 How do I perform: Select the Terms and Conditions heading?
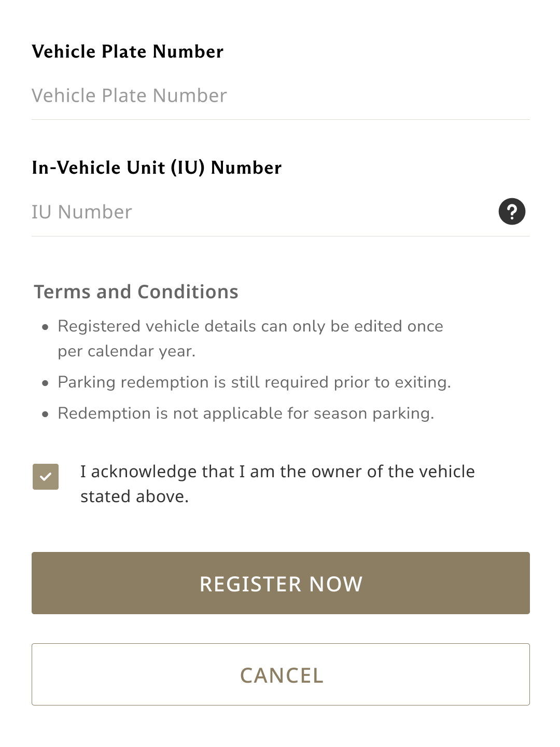(136, 292)
